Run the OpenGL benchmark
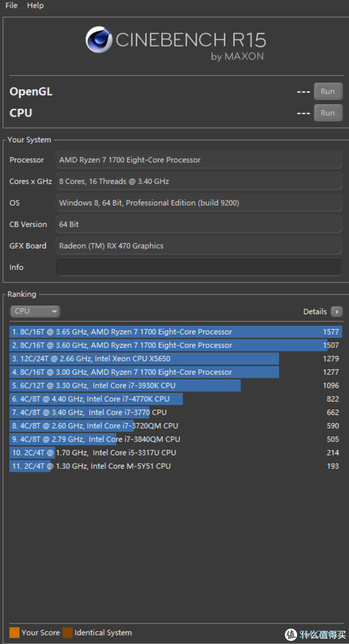Viewport: 349px width, 644px height. click(x=328, y=91)
